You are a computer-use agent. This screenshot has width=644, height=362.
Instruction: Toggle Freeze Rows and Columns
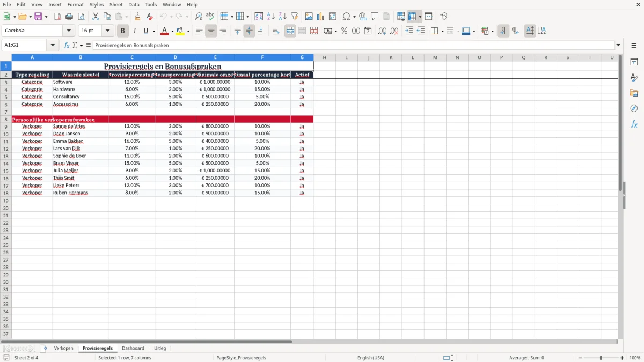pos(412,17)
